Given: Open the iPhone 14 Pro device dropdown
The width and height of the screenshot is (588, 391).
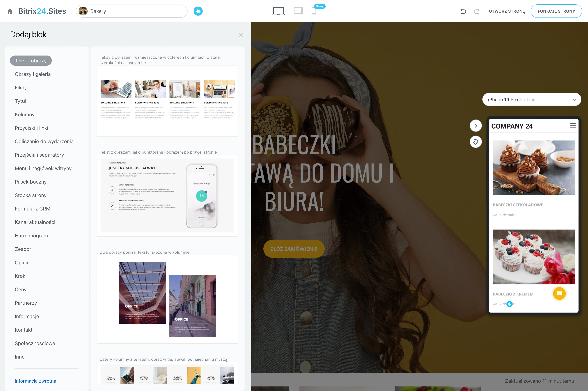Looking at the screenshot, I should click(531, 99).
